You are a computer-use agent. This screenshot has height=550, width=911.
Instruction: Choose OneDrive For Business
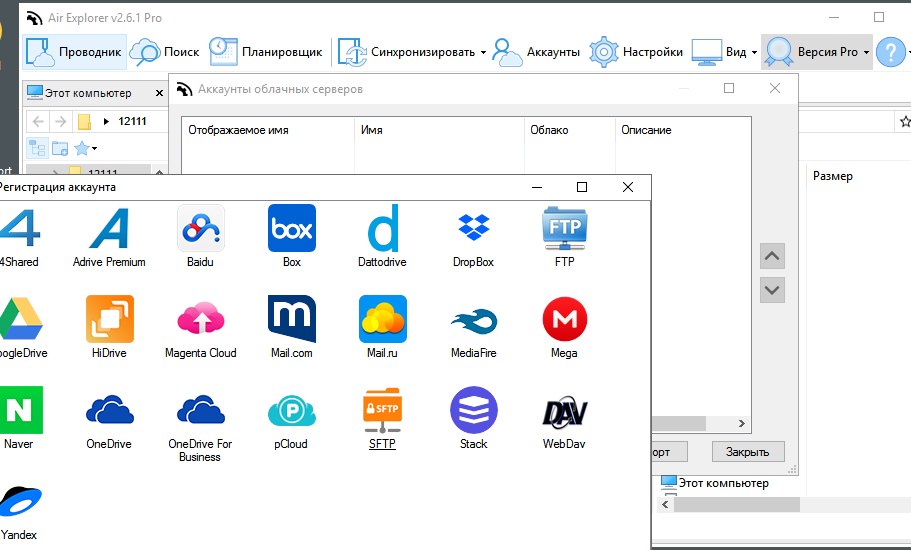tap(200, 410)
